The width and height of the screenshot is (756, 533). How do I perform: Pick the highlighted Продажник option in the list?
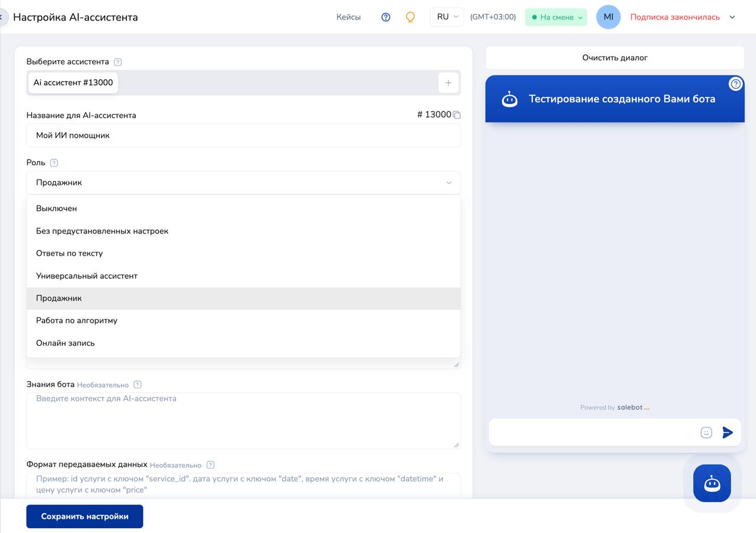[243, 298]
